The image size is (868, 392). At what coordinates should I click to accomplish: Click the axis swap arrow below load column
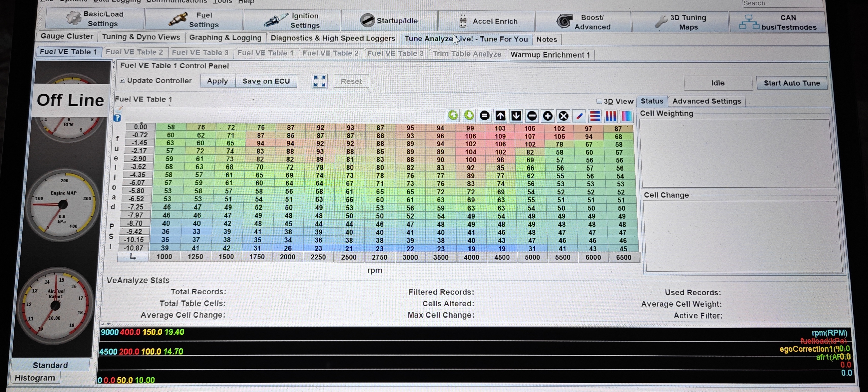click(x=133, y=257)
